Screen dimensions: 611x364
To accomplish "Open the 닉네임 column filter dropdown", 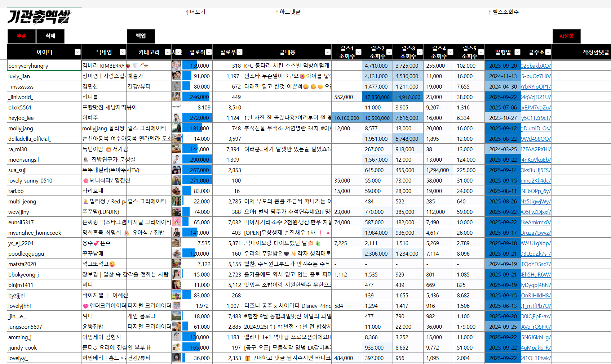I will tap(123, 52).
